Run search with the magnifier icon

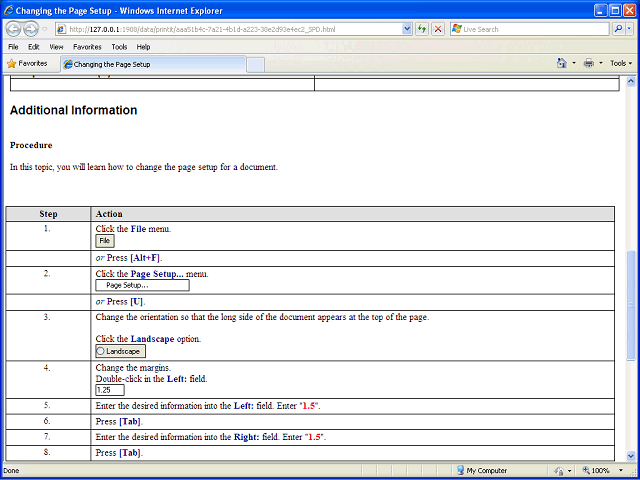619,29
